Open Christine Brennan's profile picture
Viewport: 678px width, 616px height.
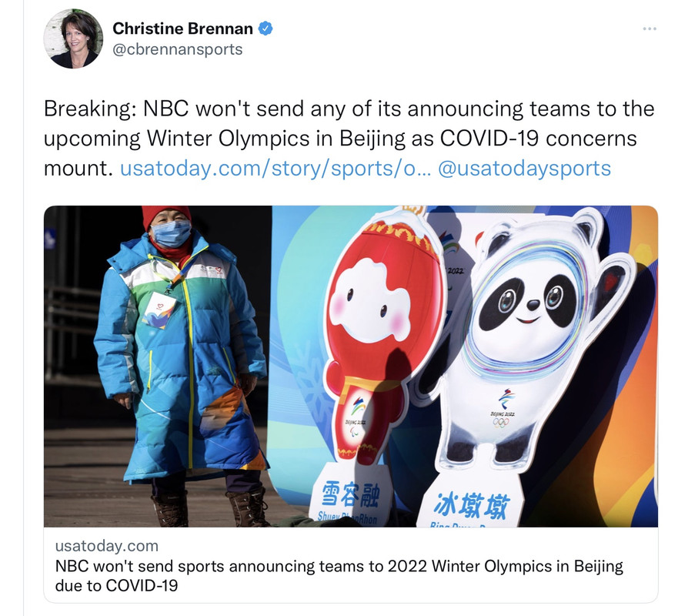click(x=74, y=38)
